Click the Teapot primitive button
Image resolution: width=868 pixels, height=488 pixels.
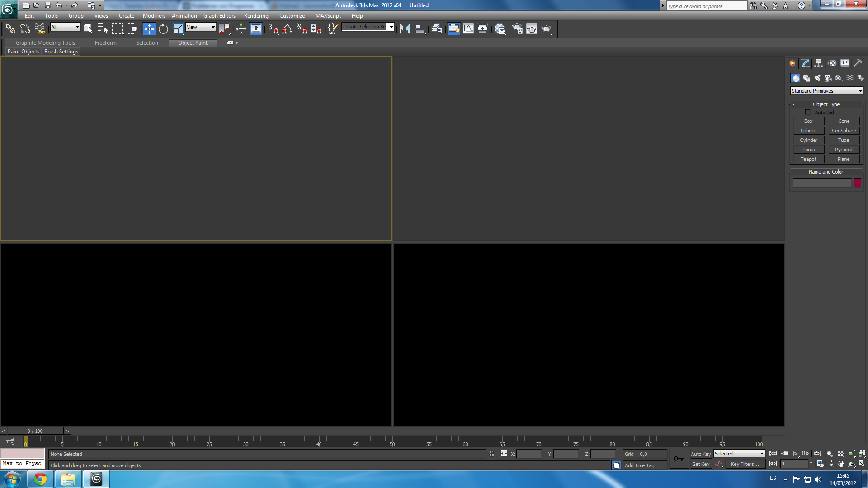[808, 159]
